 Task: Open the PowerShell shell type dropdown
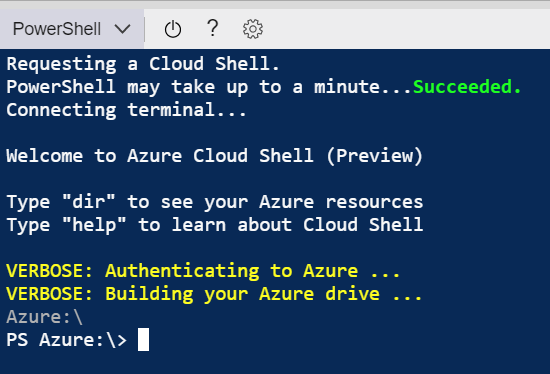pos(72,29)
